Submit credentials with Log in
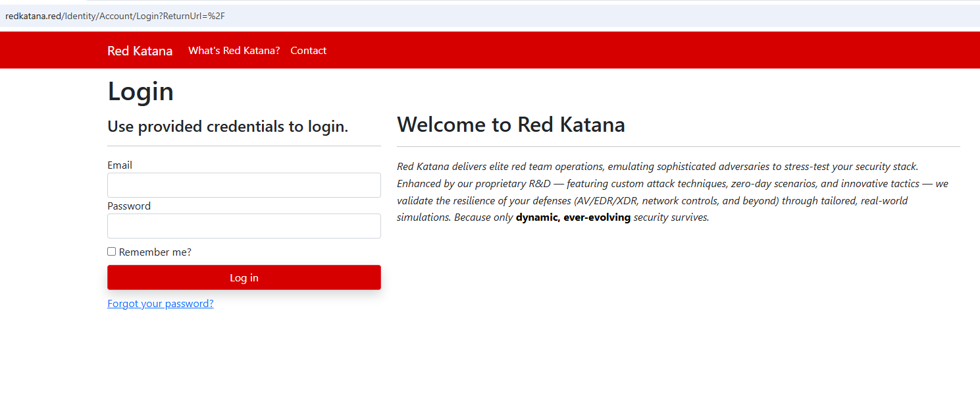 pos(244,277)
